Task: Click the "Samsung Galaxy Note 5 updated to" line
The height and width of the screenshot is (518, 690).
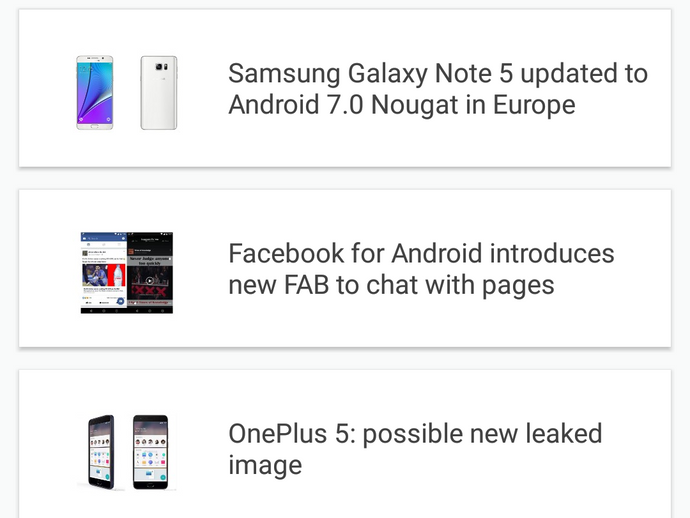Action: (438, 73)
